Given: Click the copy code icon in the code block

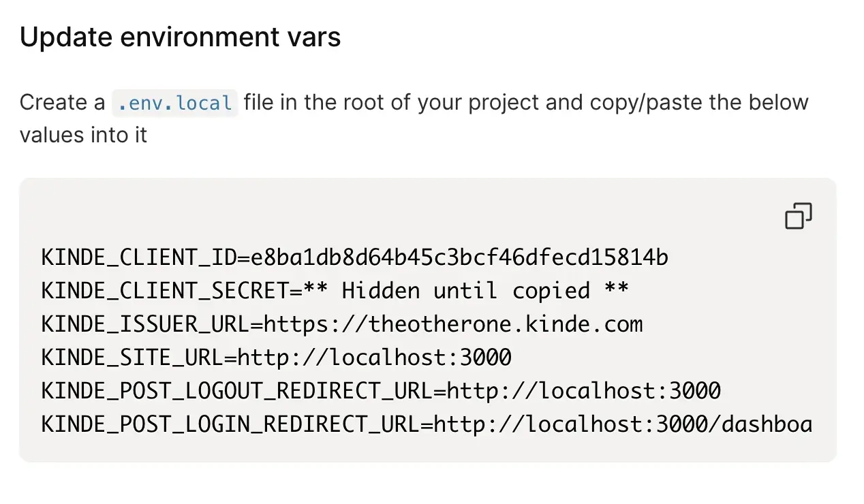Looking at the screenshot, I should click(x=798, y=216).
